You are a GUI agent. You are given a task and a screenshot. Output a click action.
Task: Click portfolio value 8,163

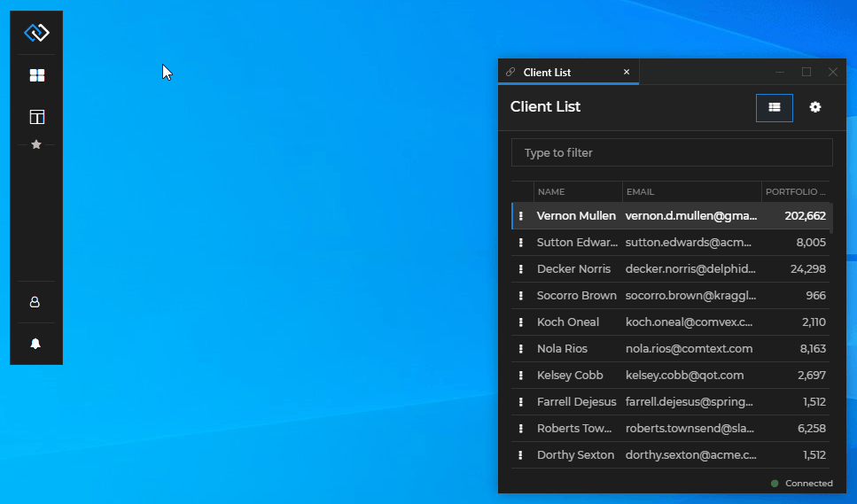[813, 349]
